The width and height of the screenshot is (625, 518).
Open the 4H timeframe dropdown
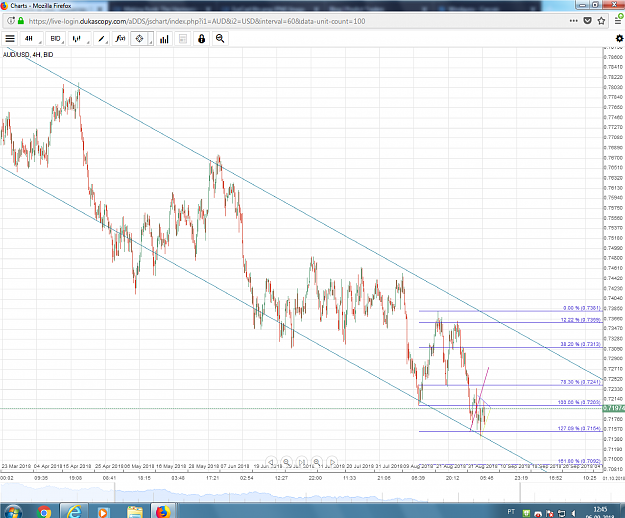tap(31, 39)
